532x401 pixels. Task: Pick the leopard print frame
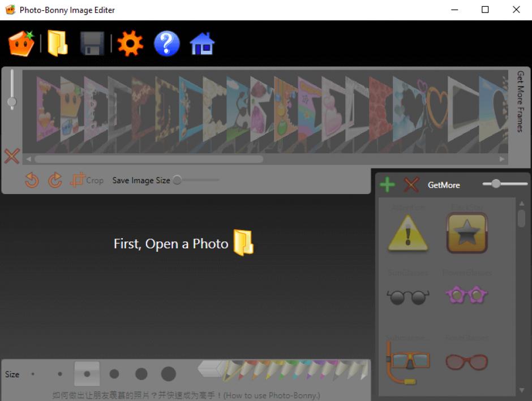[x=167, y=109]
